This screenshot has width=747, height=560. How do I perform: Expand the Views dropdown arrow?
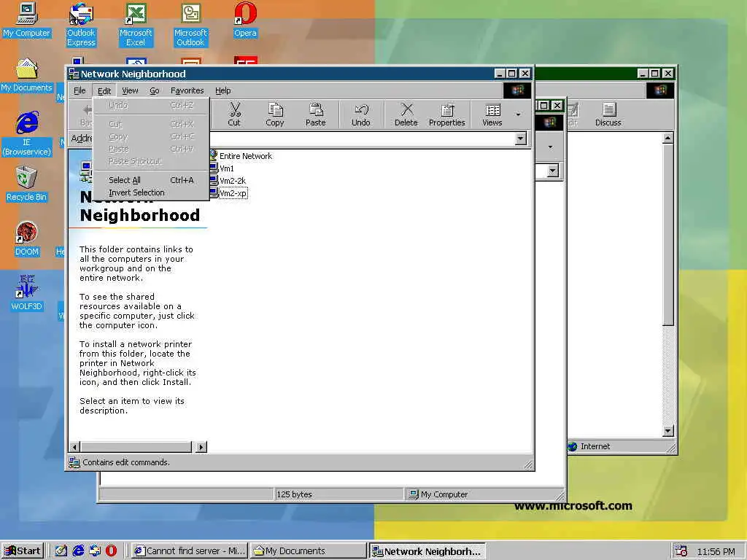pyautogui.click(x=518, y=114)
